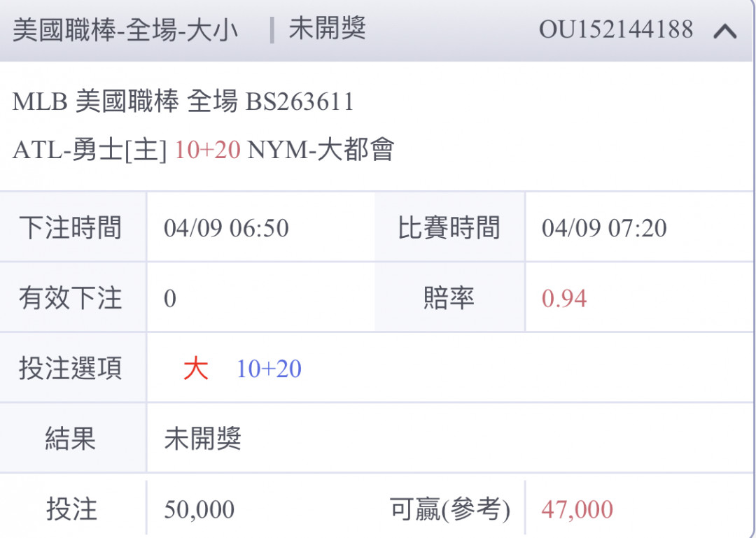Image resolution: width=756 pixels, height=538 pixels.
Task: Click the odds value 0.94
Action: (x=564, y=299)
